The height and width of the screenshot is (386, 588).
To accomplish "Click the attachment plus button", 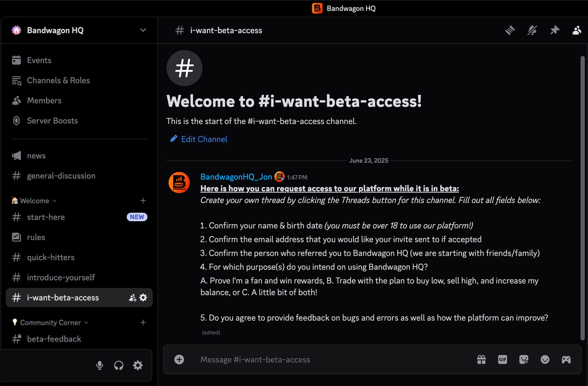I will (x=179, y=360).
